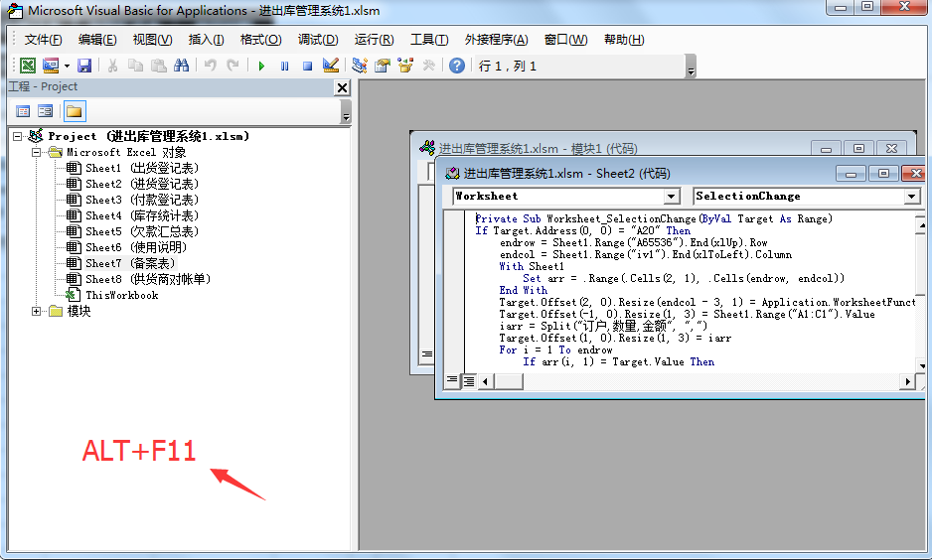Open the Project Explorer toolbar icon

tap(359, 66)
